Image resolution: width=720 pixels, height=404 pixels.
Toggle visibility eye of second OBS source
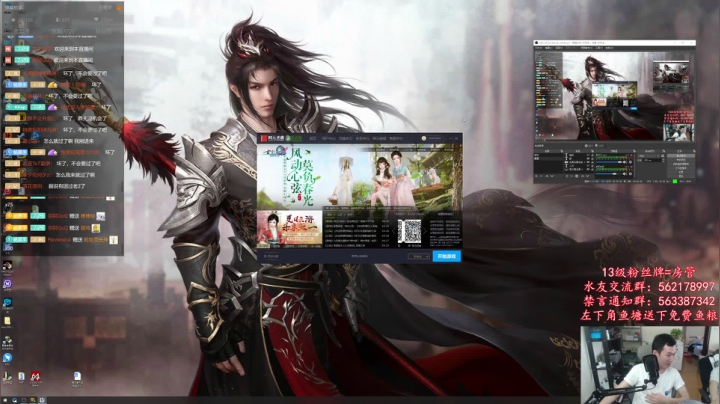pyautogui.click(x=588, y=158)
